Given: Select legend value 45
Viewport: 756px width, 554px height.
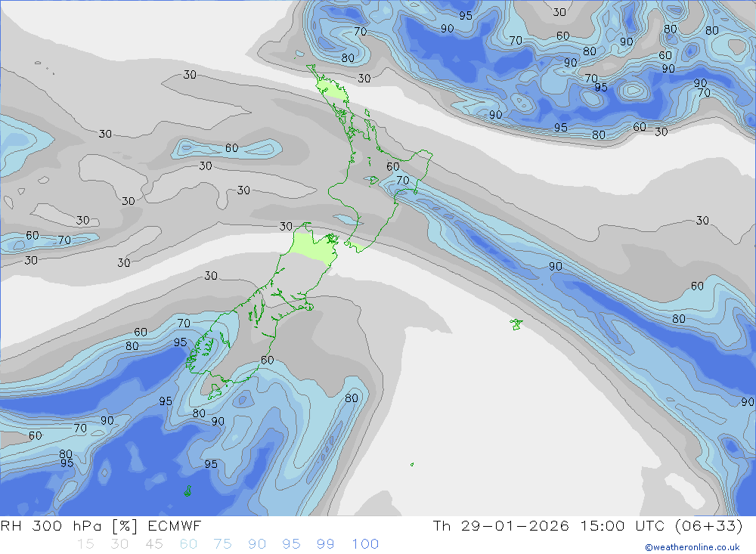Looking at the screenshot, I should [x=153, y=544].
